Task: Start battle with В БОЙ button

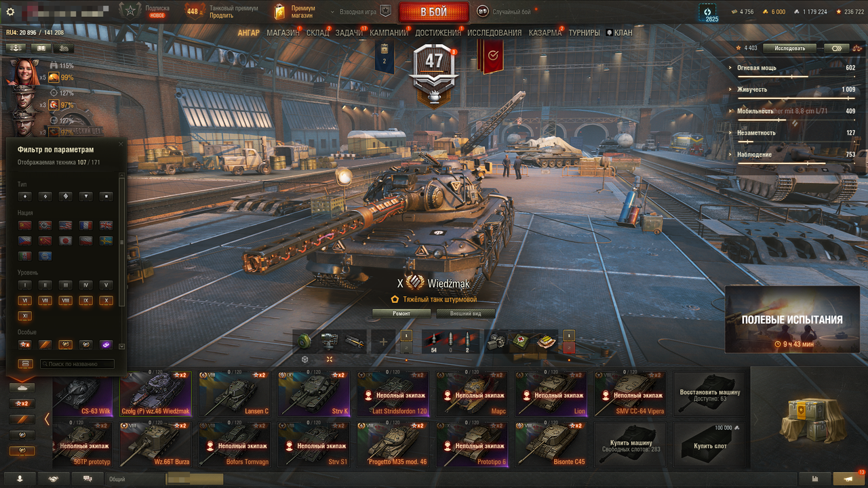Action: tap(434, 12)
